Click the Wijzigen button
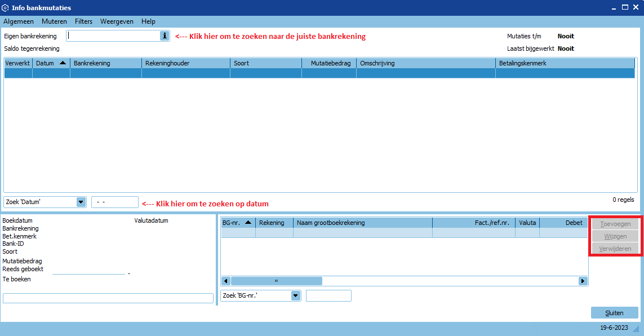The height and width of the screenshot is (336, 644). [x=615, y=236]
